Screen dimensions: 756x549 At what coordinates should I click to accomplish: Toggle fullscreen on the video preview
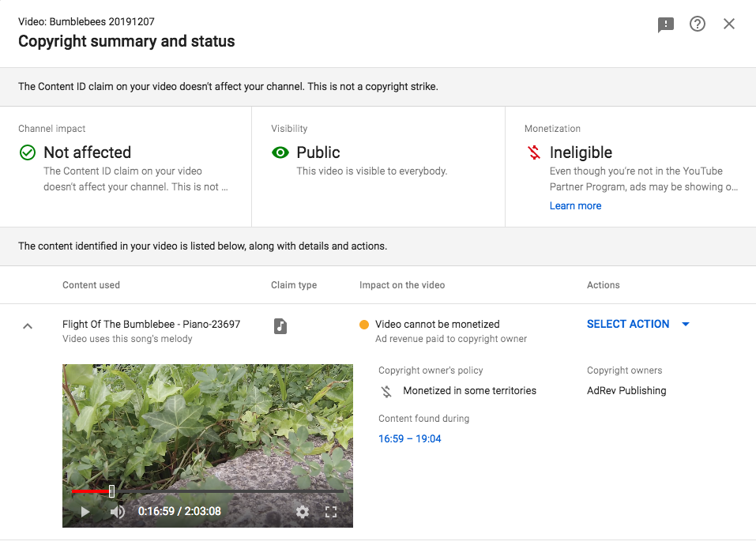tap(331, 511)
